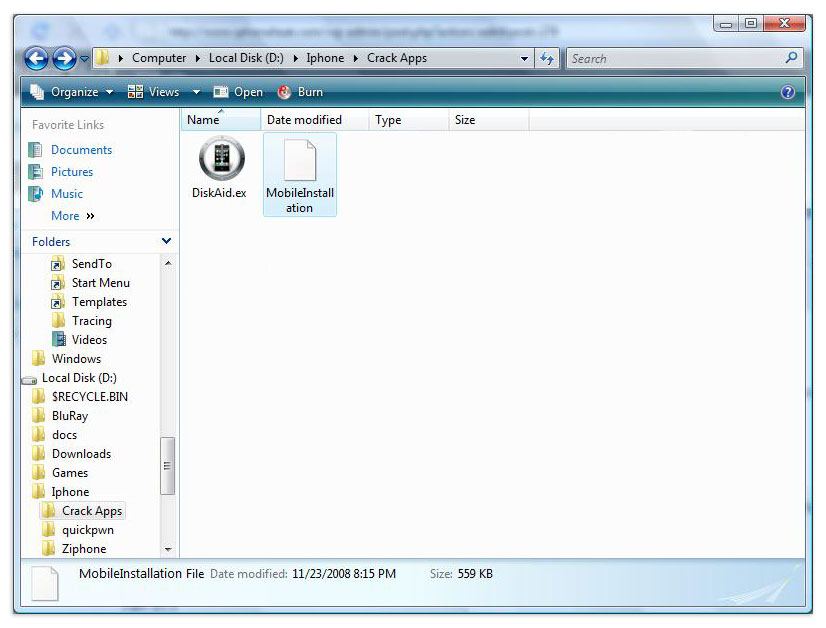This screenshot has width=826, height=628.
Task: Expand arrow before Crack Apps in breadcrumb
Action: pyautogui.click(x=356, y=58)
